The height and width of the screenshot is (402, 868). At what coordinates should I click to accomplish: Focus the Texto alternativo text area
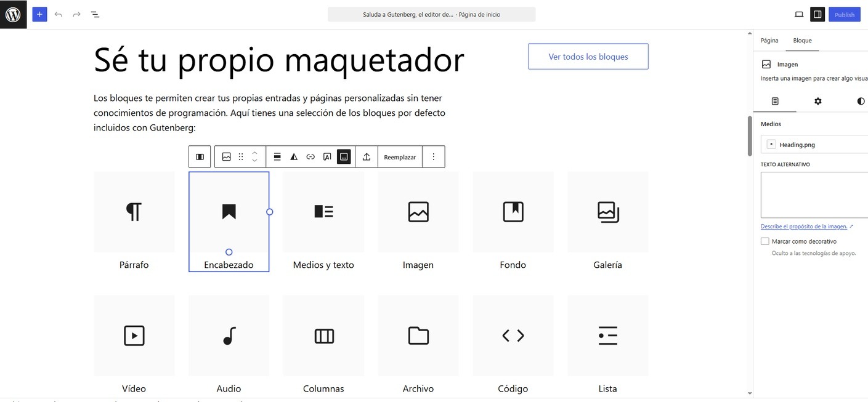coord(814,195)
